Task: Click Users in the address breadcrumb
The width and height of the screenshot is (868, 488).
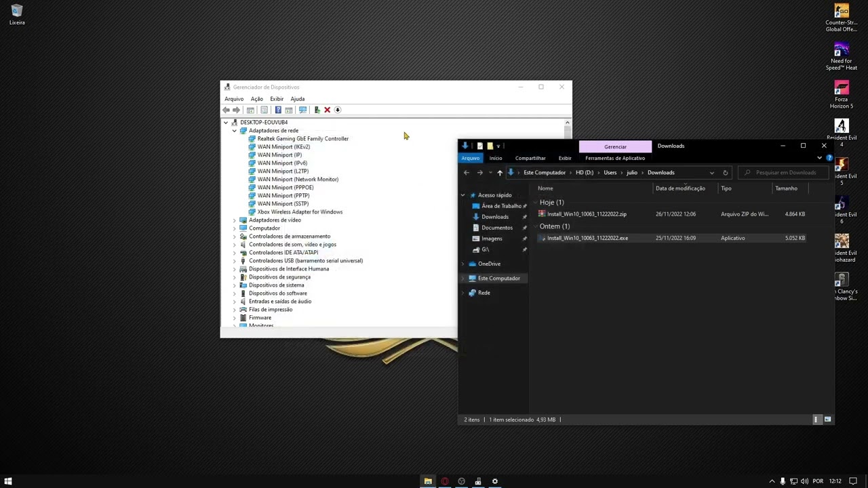Action: click(x=610, y=173)
